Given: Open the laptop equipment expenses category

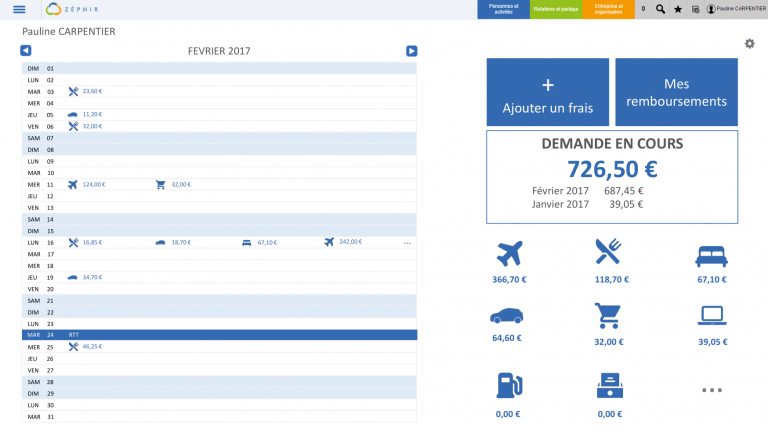Looking at the screenshot, I should coord(711,316).
